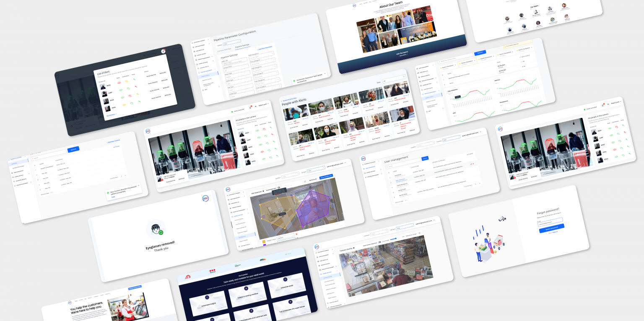This screenshot has width=644, height=321.
Task: Switch to the Camera Settings tab
Action: tap(224, 50)
